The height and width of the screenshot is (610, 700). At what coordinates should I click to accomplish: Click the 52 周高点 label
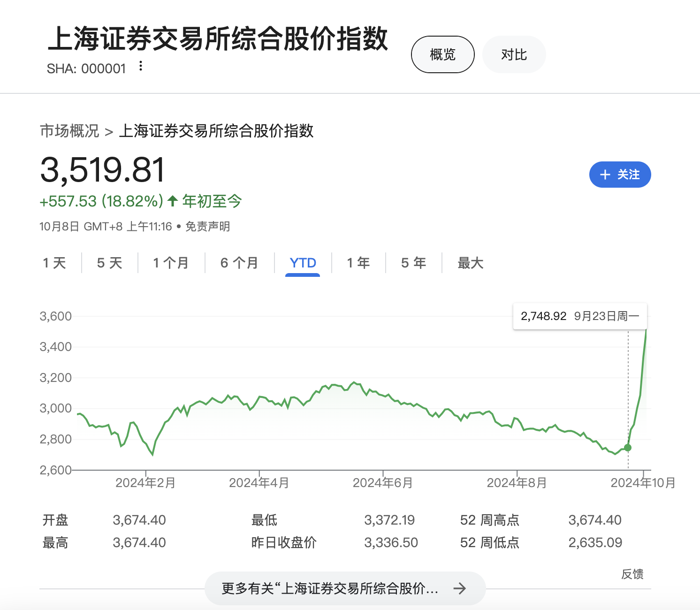click(x=490, y=520)
